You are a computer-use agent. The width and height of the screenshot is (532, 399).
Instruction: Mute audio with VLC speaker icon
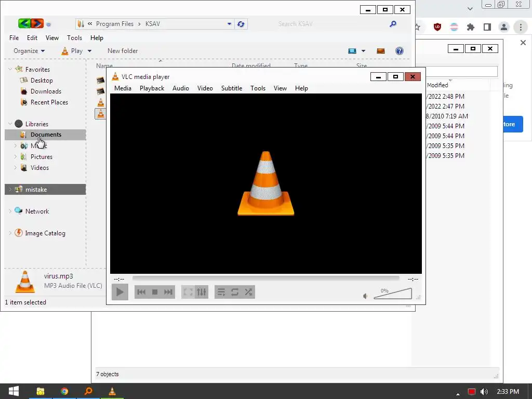click(365, 296)
